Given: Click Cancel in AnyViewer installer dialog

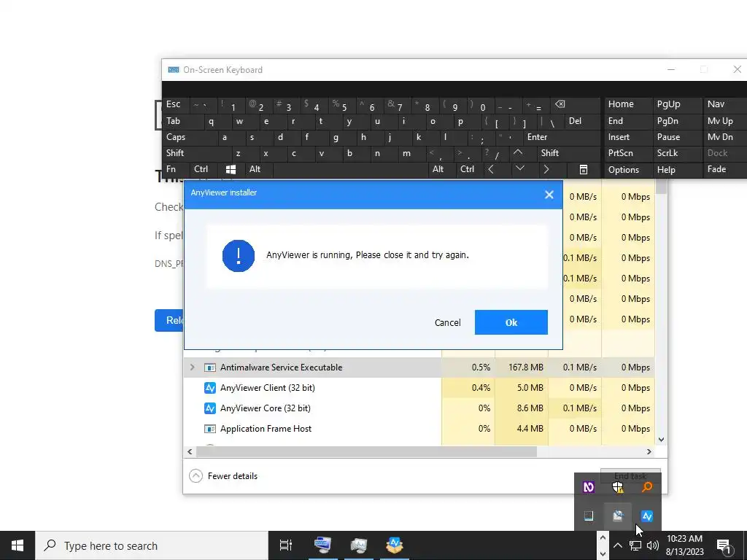Looking at the screenshot, I should [x=447, y=323].
